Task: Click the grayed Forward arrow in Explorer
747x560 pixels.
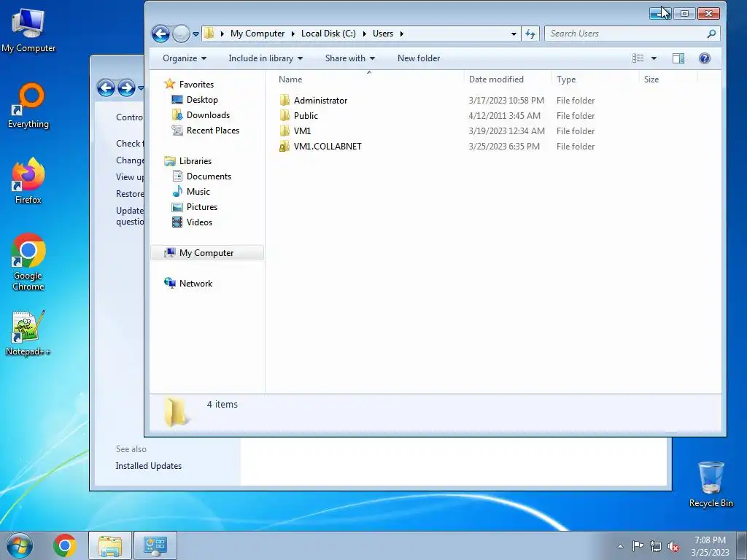Action: pyautogui.click(x=181, y=34)
